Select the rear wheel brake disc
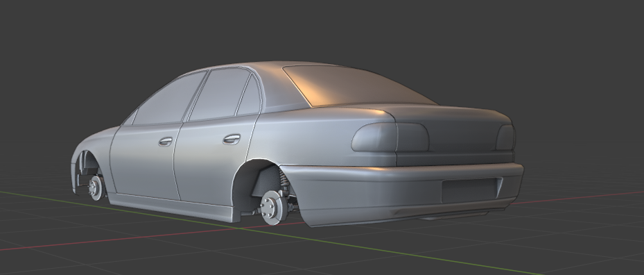 pos(273,208)
